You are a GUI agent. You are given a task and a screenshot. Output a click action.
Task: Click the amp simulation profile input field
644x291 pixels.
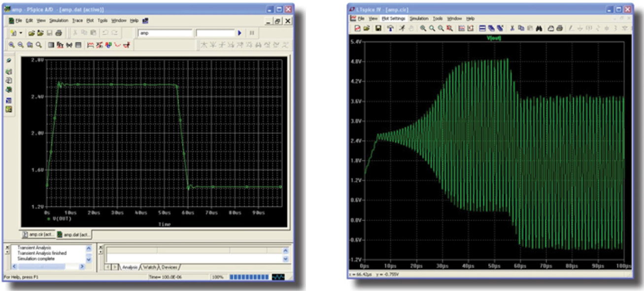click(165, 33)
